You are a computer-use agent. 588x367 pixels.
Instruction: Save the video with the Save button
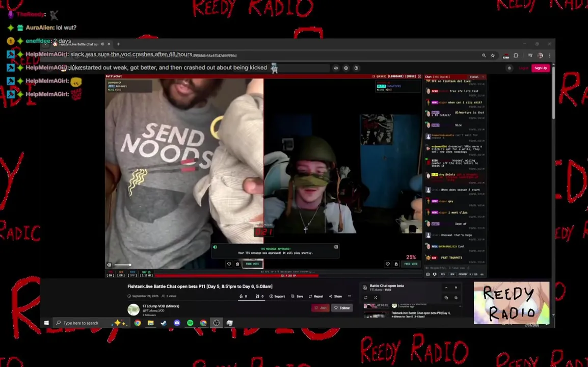click(x=297, y=296)
